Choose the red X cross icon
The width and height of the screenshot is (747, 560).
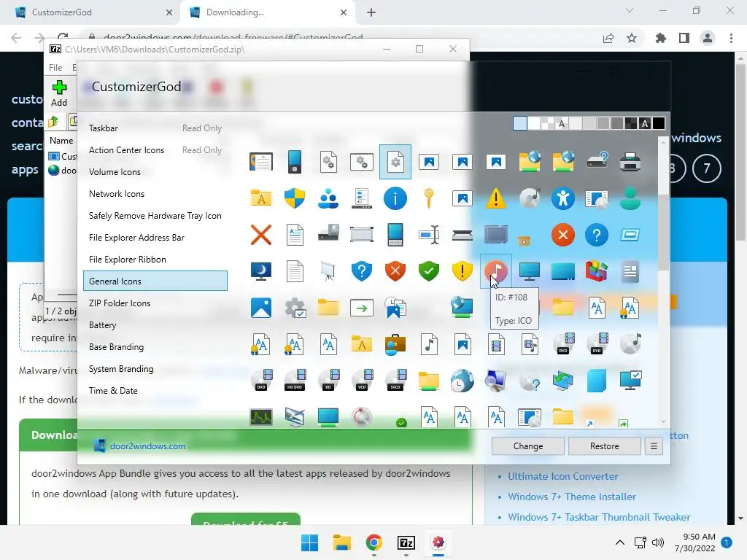tap(261, 235)
